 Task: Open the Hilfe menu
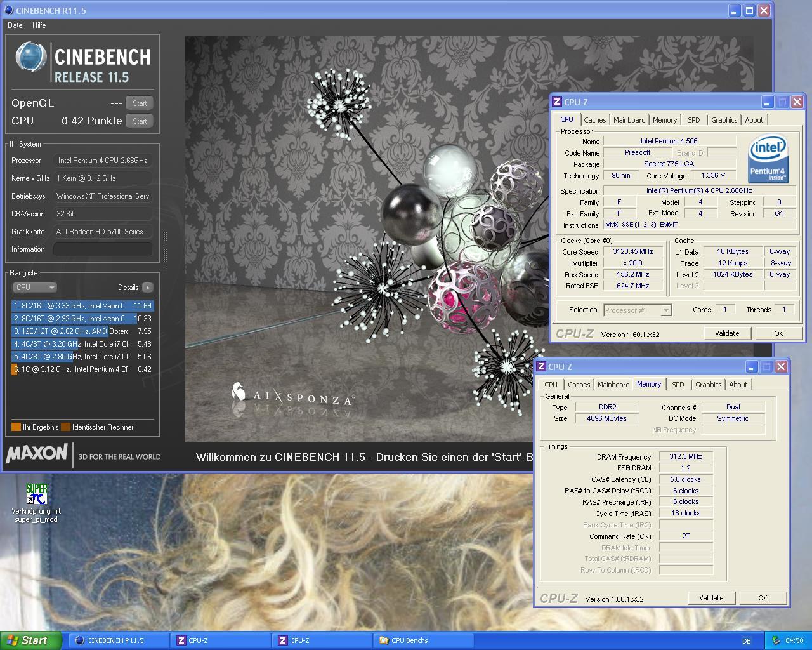point(39,25)
